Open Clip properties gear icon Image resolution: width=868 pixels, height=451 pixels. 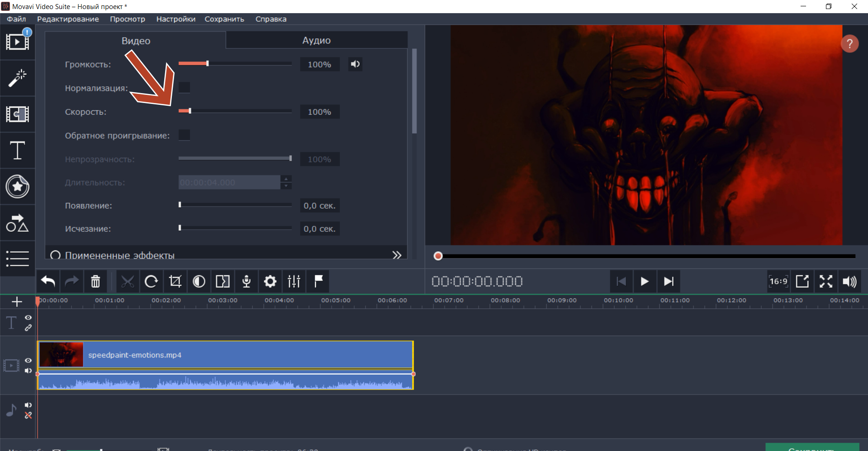tap(270, 282)
